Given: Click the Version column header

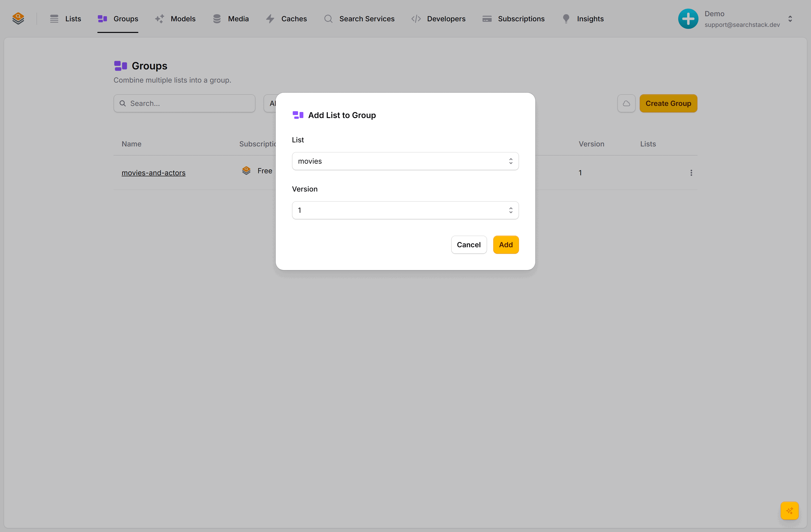Looking at the screenshot, I should 591,144.
